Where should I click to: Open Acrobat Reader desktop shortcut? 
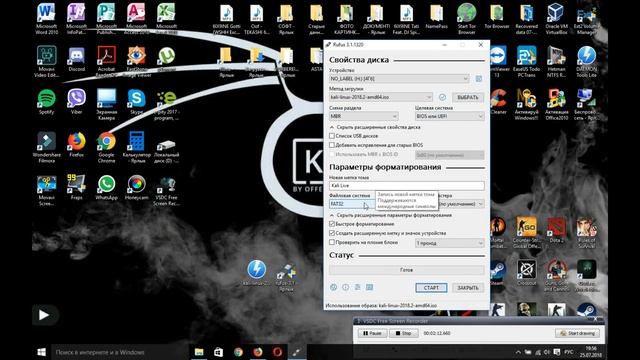click(x=106, y=61)
